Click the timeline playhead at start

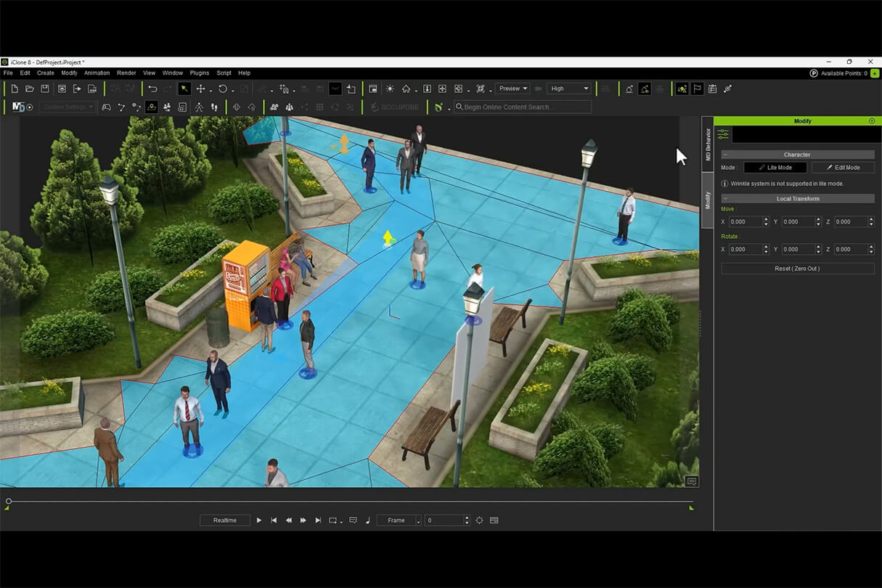click(9, 501)
